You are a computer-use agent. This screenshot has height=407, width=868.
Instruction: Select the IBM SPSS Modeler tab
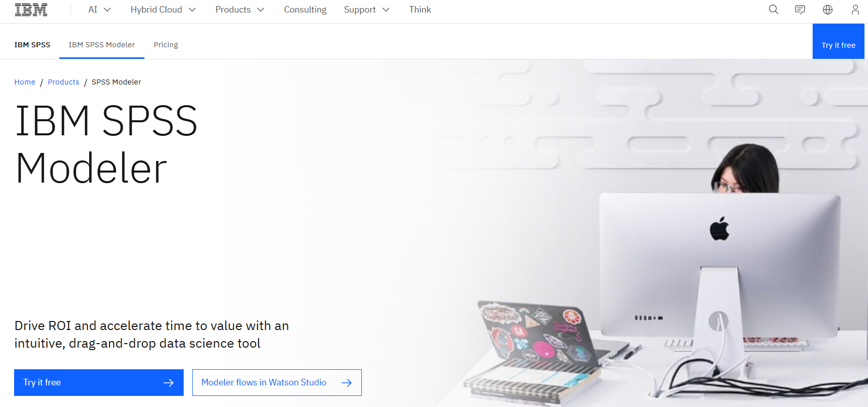click(x=102, y=45)
